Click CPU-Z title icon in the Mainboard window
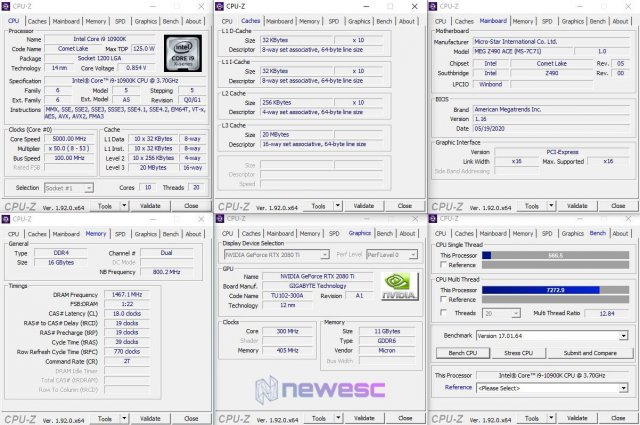Screen dimensions: 640x425 434,6
